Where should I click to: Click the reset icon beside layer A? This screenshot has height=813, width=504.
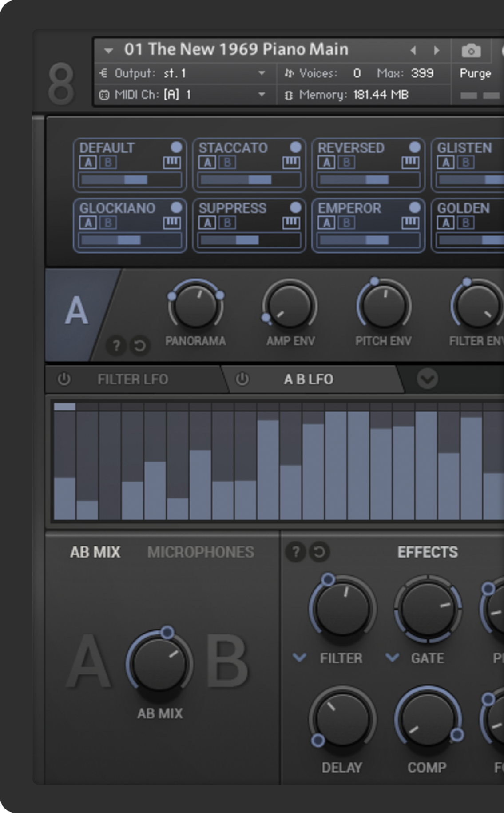140,345
